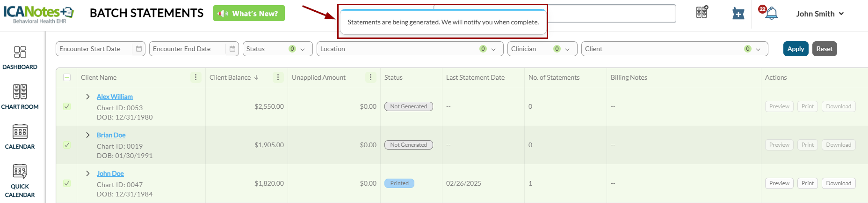Click the What's New button

249,14
